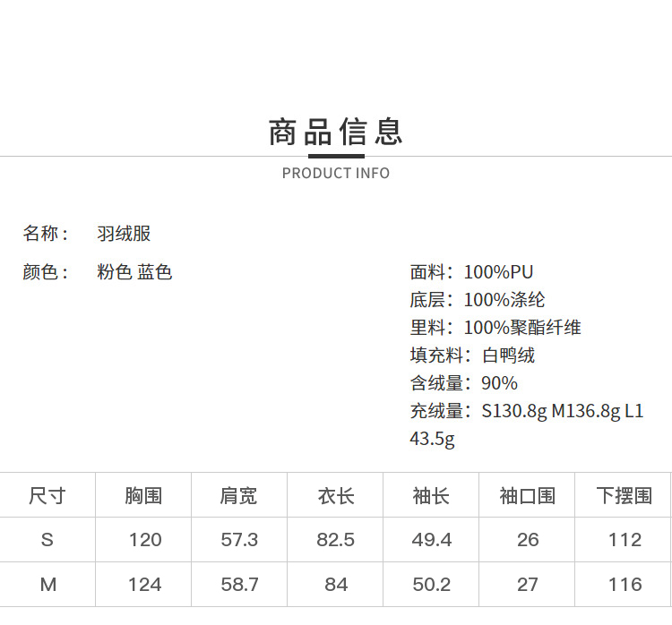The image size is (672, 625).
Task: Click length value 82.5 in row S
Action: [x=336, y=540]
